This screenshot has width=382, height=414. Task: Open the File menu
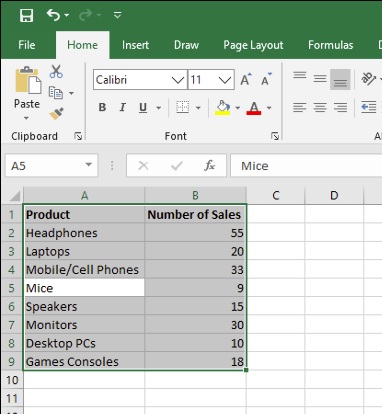coord(27,45)
